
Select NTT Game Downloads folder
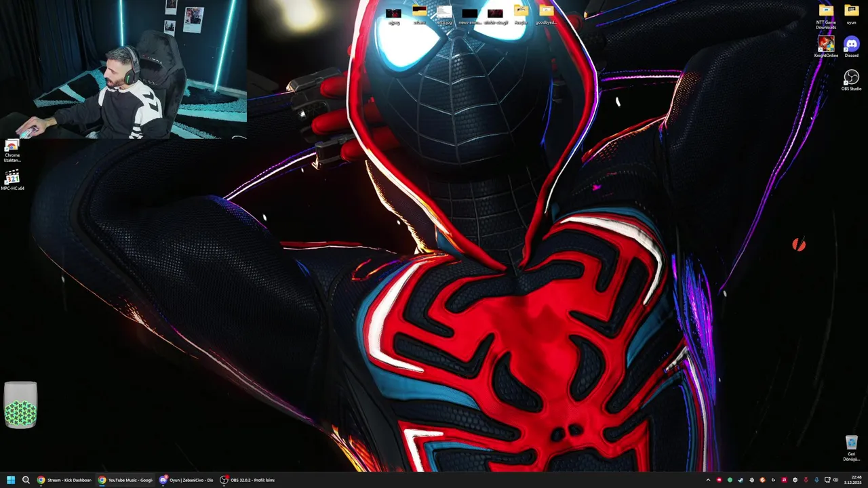click(826, 17)
